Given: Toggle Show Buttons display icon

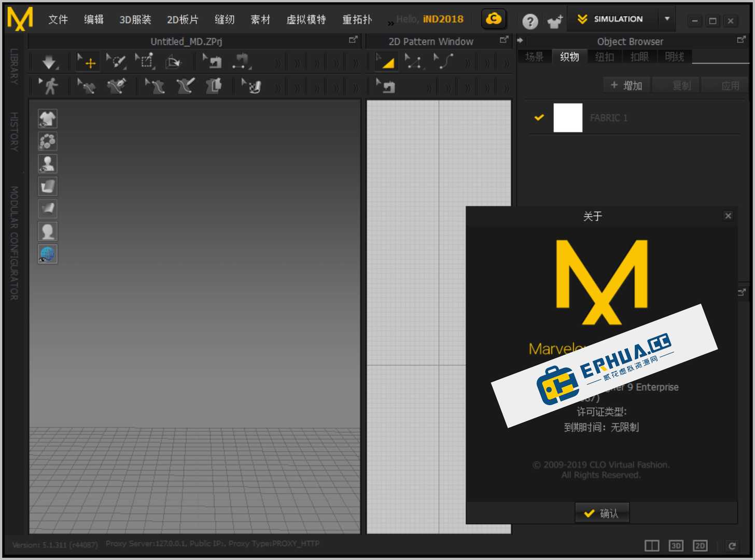Looking at the screenshot, I should (x=48, y=141).
